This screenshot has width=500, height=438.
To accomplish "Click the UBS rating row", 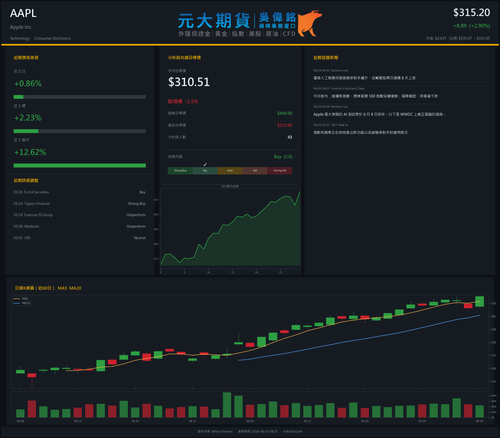I will 79,238.
